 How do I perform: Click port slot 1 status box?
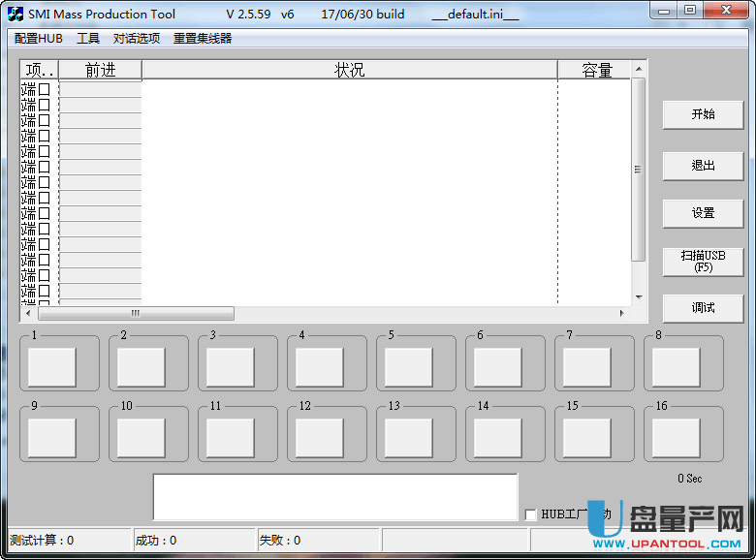click(52, 367)
